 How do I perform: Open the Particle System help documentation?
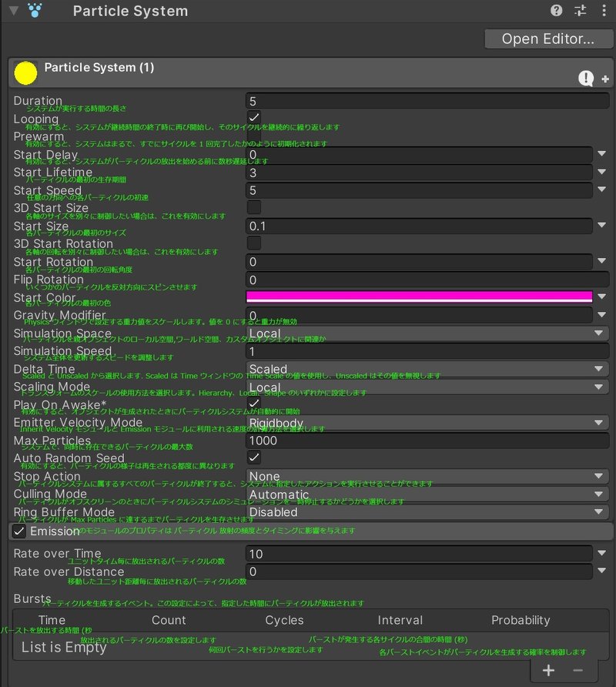(x=556, y=11)
